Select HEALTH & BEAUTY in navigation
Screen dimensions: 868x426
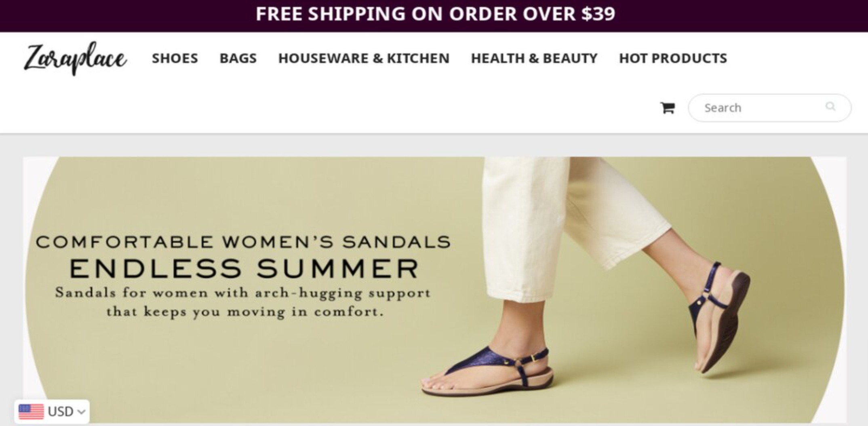[x=534, y=58]
